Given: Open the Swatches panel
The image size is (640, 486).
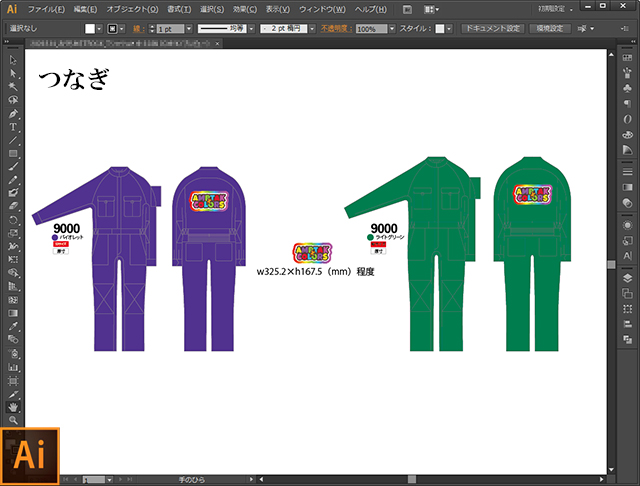Looking at the screenshot, I should tap(627, 58).
